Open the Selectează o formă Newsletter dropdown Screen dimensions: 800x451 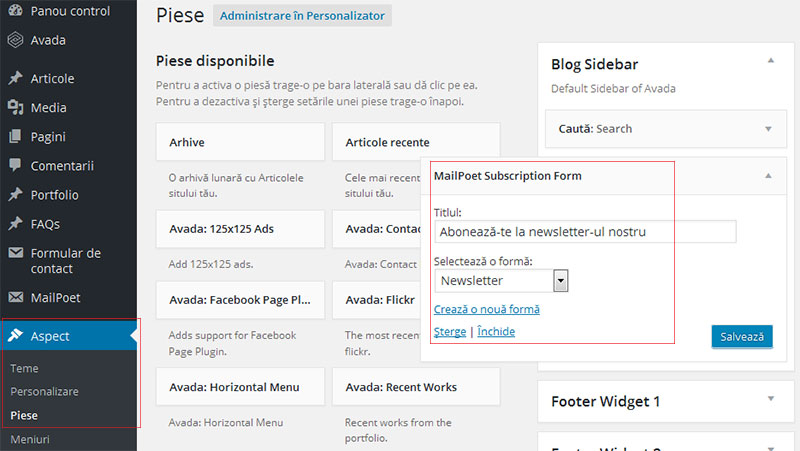[x=501, y=281]
